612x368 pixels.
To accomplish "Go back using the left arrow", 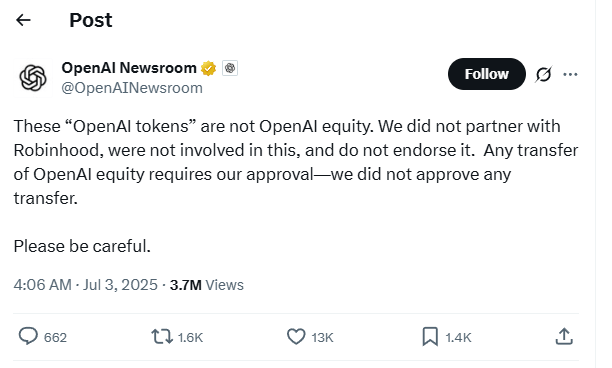I will [23, 20].
